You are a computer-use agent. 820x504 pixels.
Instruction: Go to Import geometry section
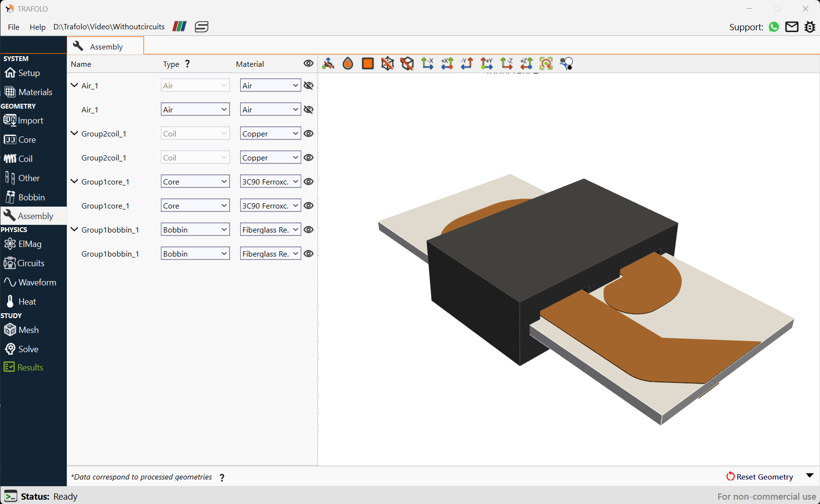pos(33,120)
